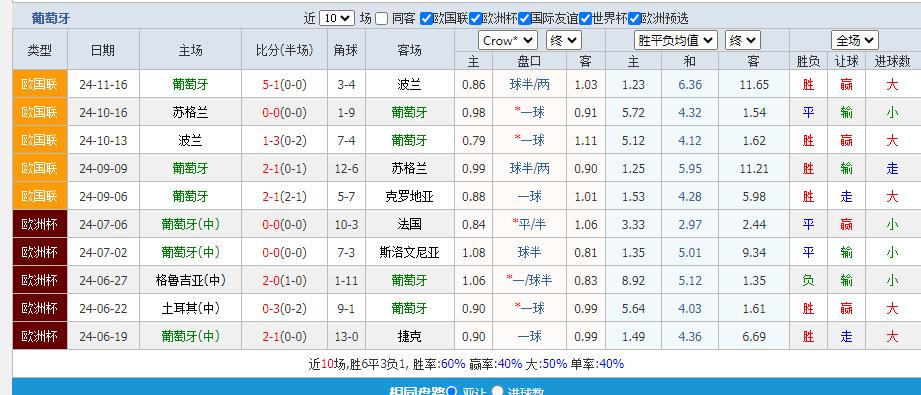
Task: Open score 5-1(0-0) against 波兰
Action: pyautogui.click(x=284, y=85)
